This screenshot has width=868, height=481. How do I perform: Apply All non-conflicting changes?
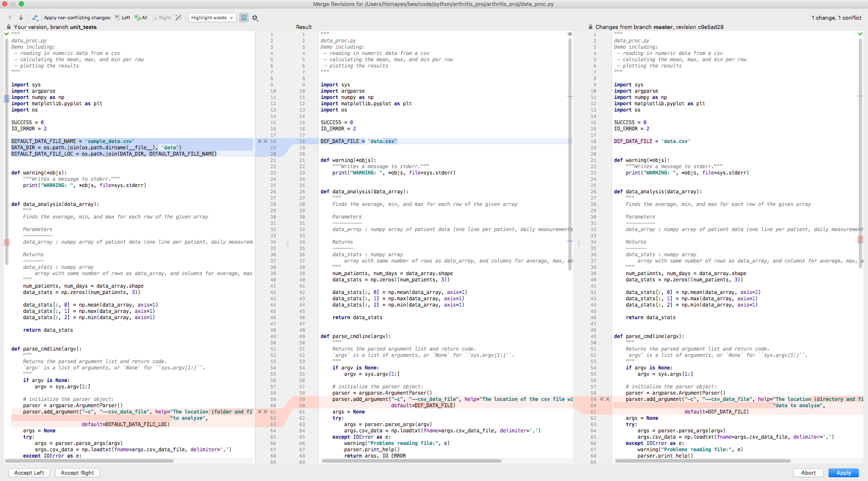[141, 18]
